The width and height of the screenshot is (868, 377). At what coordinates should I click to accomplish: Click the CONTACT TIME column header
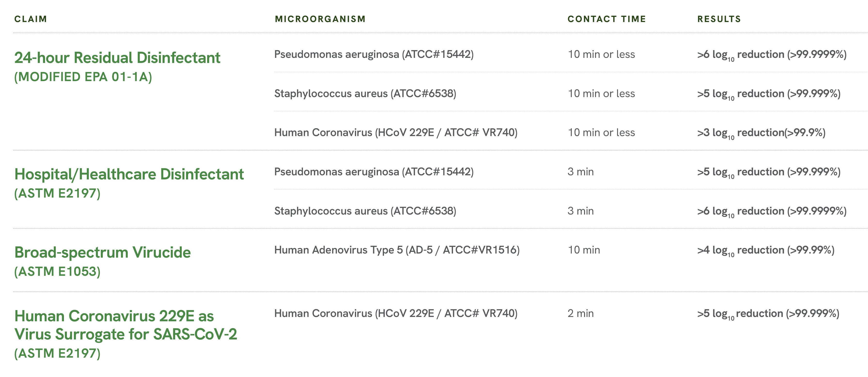(x=607, y=19)
